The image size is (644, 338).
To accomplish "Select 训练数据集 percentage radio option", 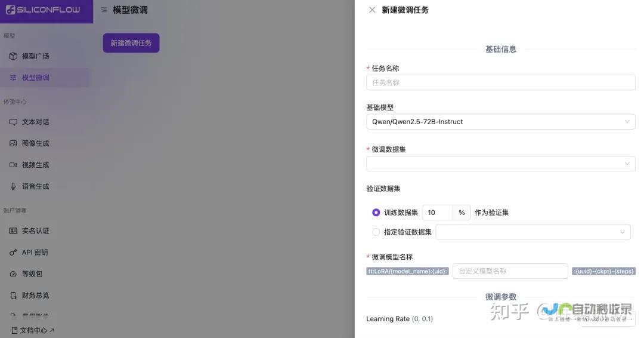I will [x=376, y=213].
